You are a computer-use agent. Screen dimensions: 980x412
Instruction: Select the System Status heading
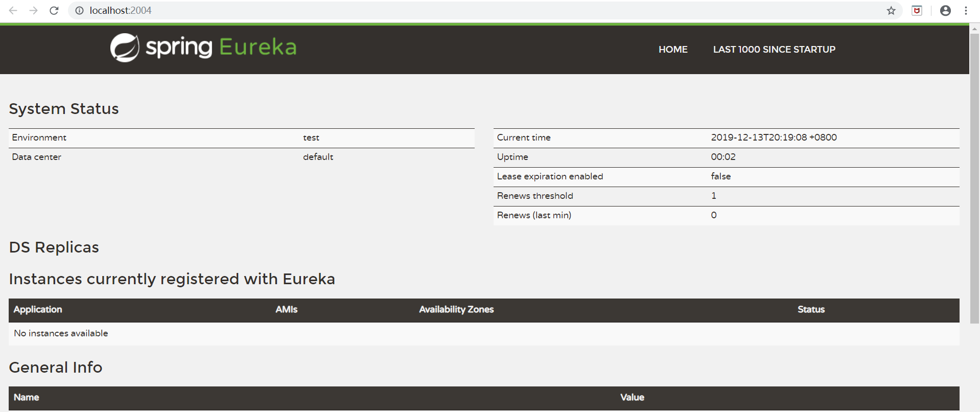[64, 109]
